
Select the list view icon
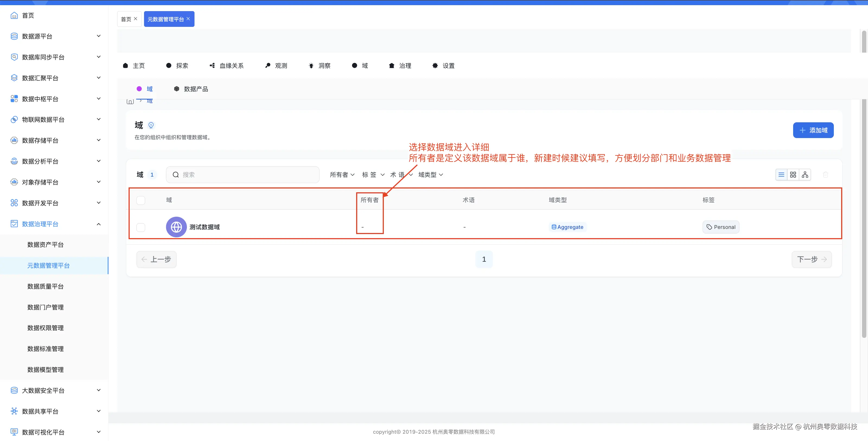(782, 174)
